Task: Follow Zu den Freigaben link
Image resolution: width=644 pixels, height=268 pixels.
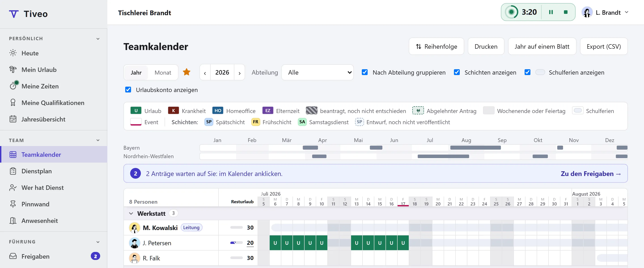Action: 591,173
